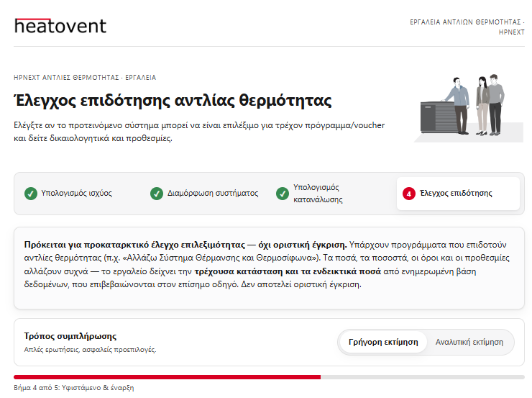Screen dimensions: 532x398
Task: Click the grey remaining part of the progress bar
Action: (423, 377)
